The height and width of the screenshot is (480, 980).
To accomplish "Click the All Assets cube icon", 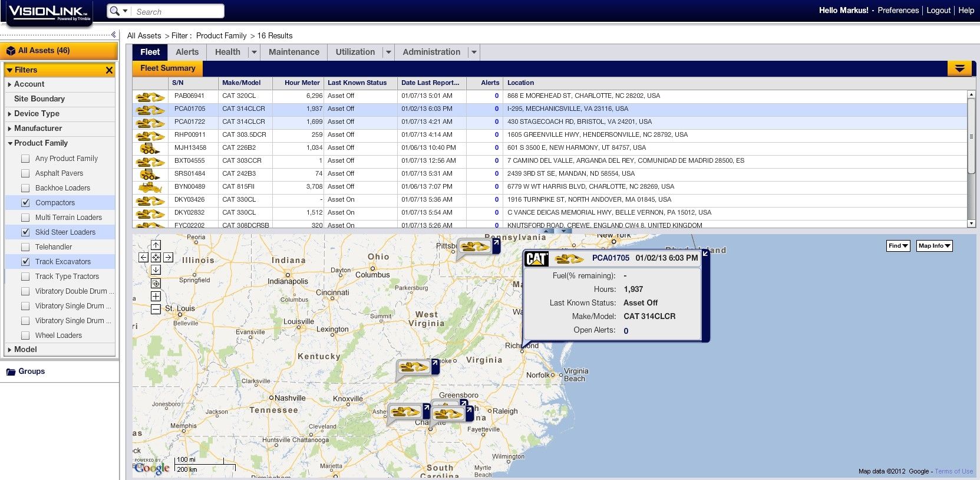I will click(11, 51).
